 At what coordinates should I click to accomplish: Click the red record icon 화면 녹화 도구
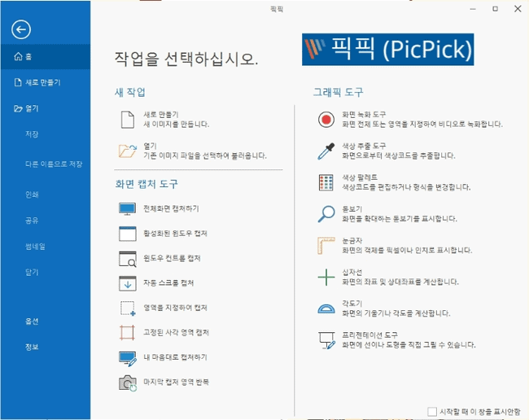click(326, 120)
